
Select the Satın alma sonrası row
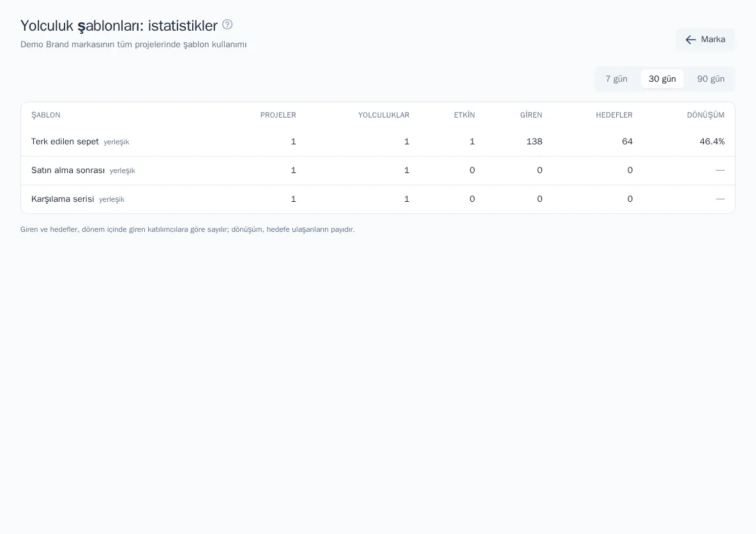(377, 171)
